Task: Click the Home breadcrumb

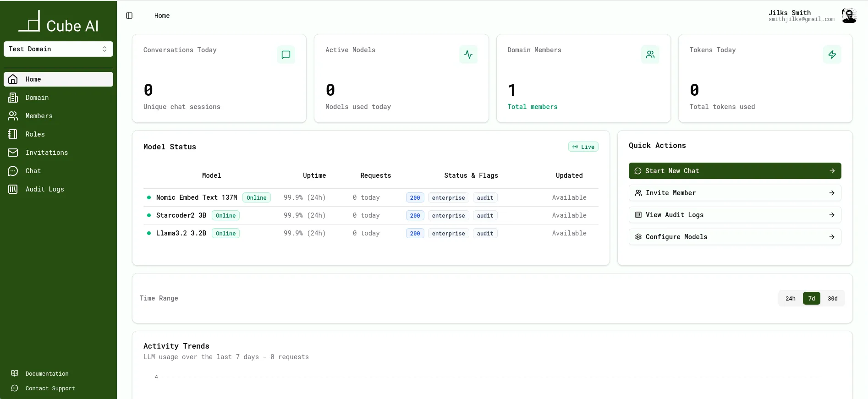Action: 162,16
